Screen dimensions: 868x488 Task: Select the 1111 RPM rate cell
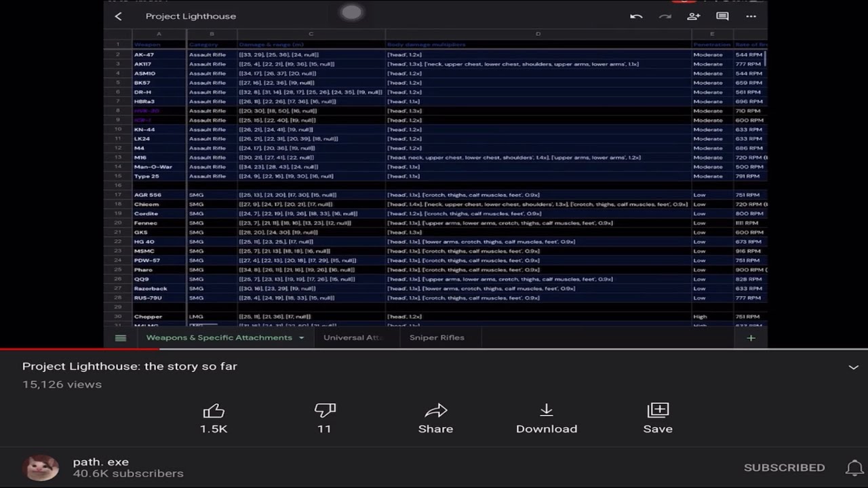[x=750, y=223]
